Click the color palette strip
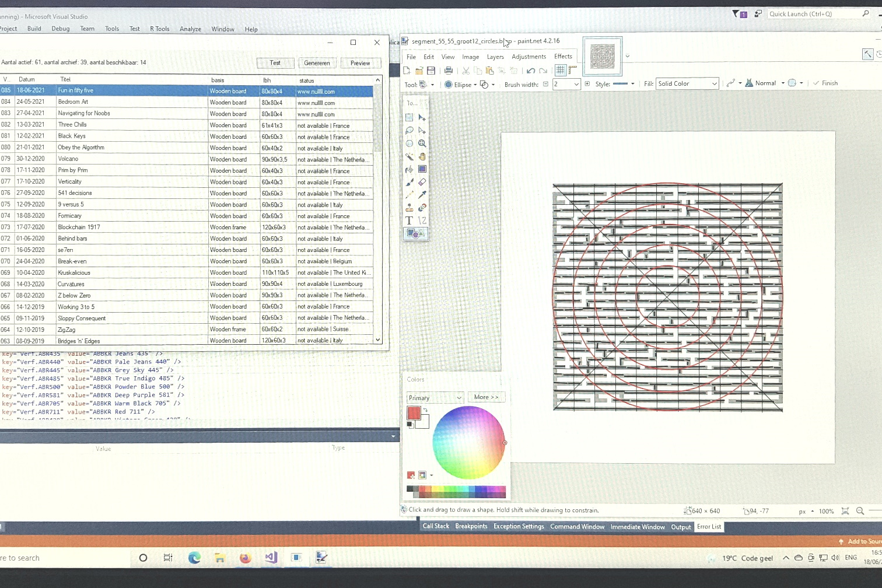Screen dimensions: 882x588 point(456,492)
